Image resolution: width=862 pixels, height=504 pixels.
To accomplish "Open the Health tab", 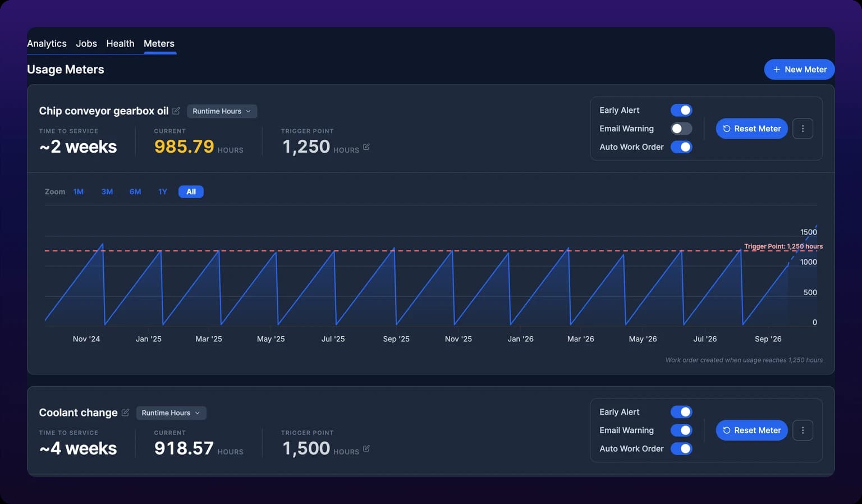I will (120, 44).
